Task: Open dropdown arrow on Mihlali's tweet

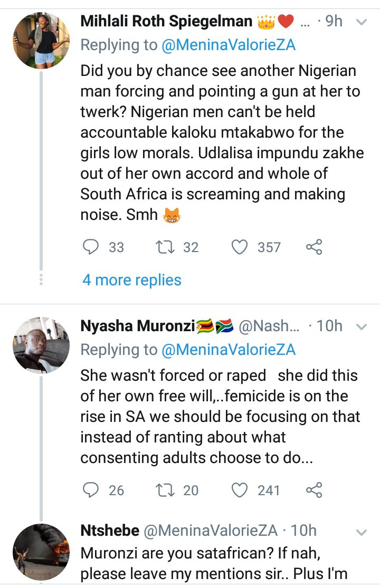Action: (x=362, y=22)
